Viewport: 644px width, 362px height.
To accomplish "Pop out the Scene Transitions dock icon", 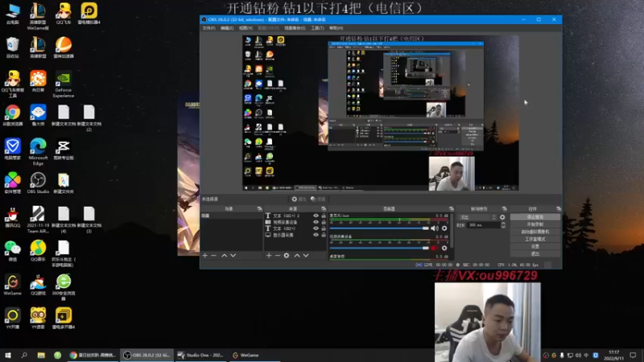I will click(505, 209).
